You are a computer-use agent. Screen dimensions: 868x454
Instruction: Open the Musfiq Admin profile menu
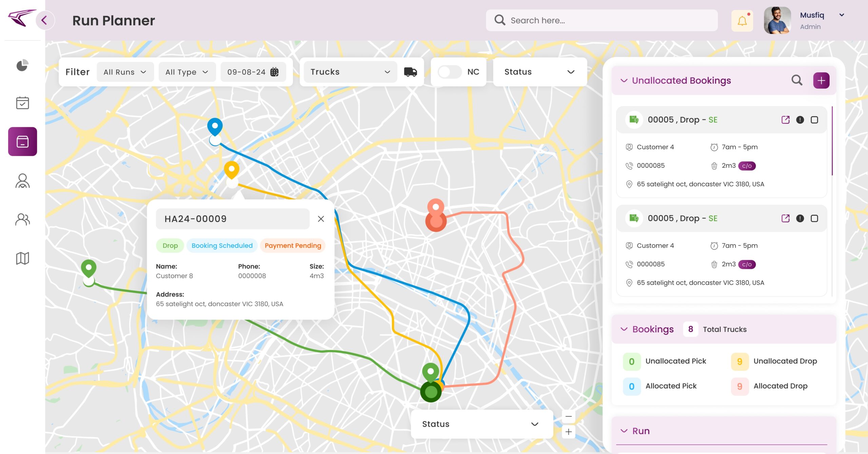click(841, 15)
